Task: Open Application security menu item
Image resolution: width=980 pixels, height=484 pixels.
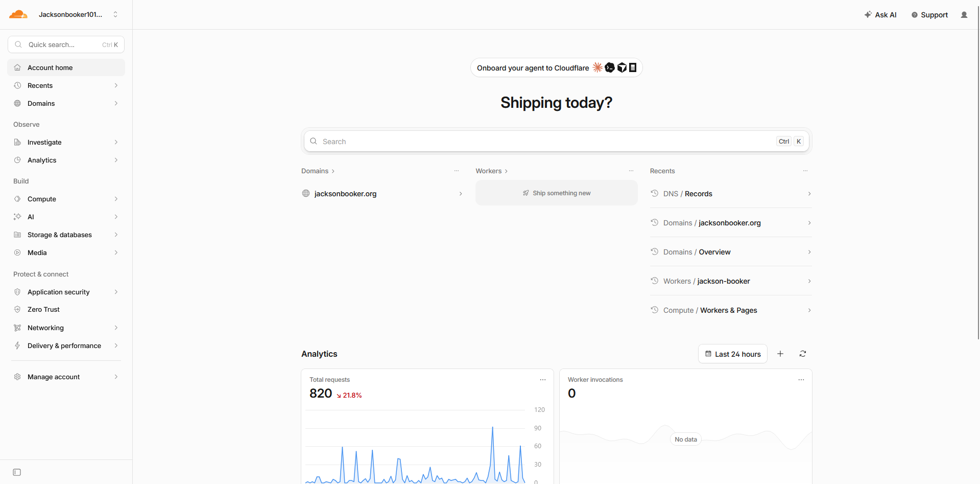Action: tap(66, 292)
